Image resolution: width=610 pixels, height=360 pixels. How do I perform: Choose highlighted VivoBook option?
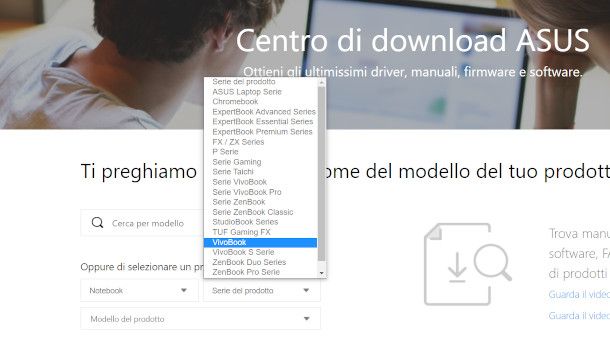pyautogui.click(x=260, y=242)
